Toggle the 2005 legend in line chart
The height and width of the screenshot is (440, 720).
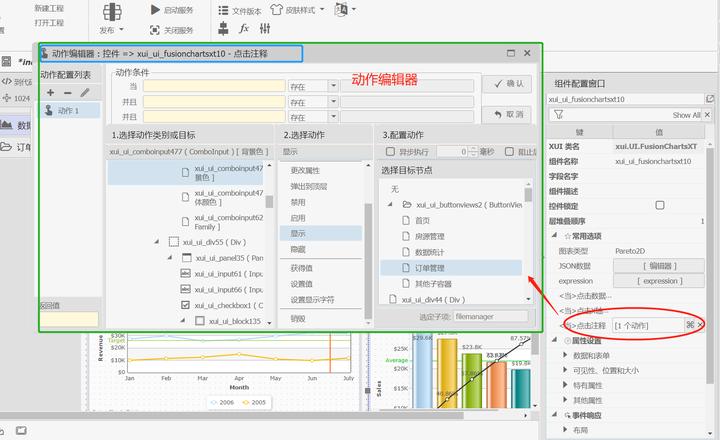pos(254,402)
